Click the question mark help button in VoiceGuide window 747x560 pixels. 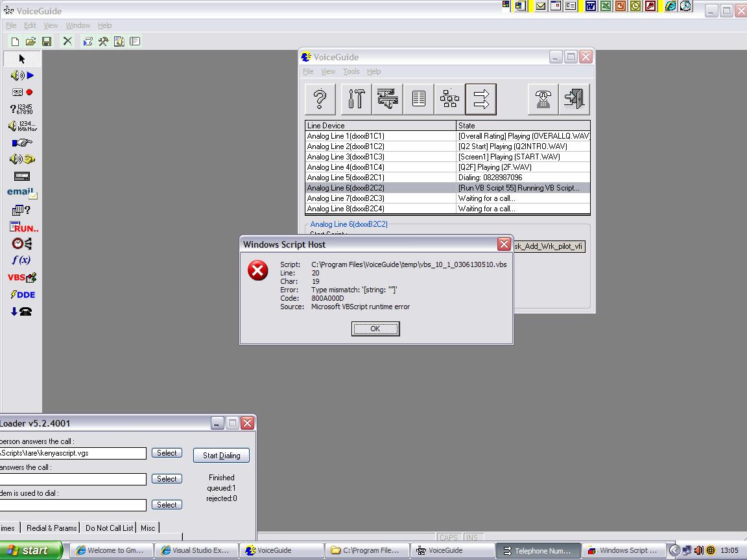point(320,99)
